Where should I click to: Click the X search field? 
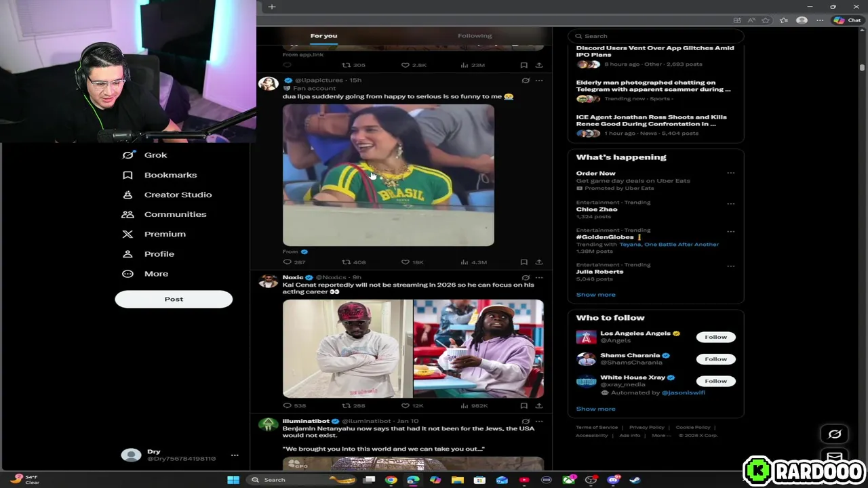[656, 36]
